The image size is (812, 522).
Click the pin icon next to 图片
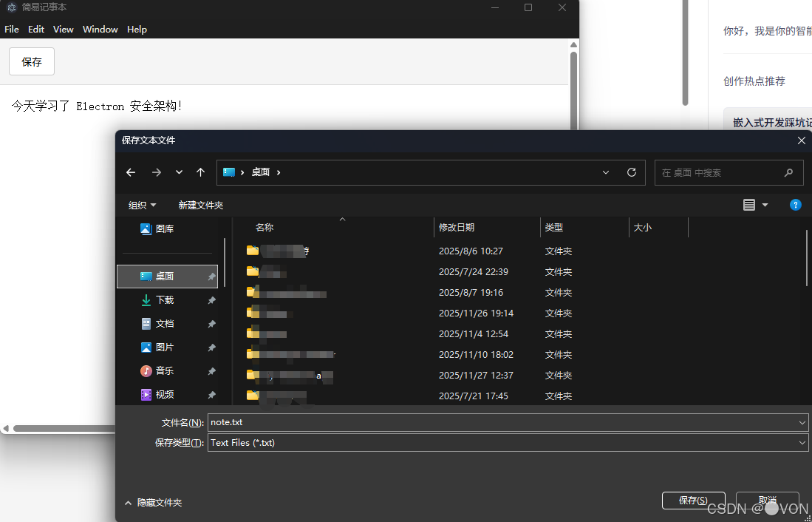pos(211,348)
